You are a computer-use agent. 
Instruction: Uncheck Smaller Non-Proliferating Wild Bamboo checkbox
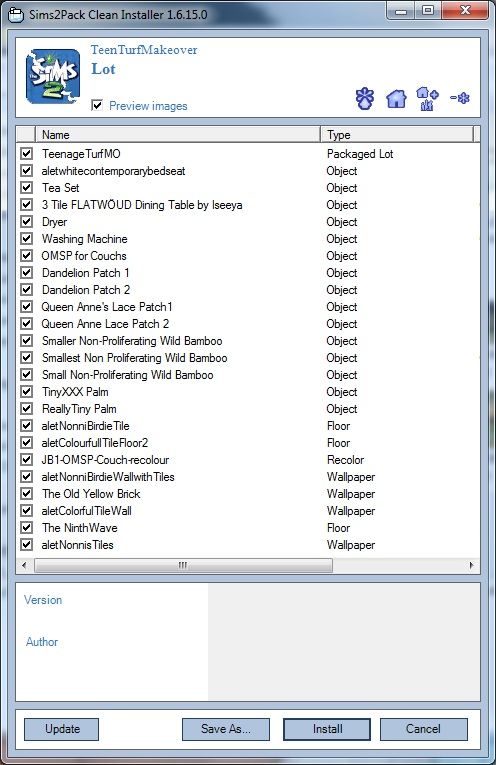click(x=26, y=341)
